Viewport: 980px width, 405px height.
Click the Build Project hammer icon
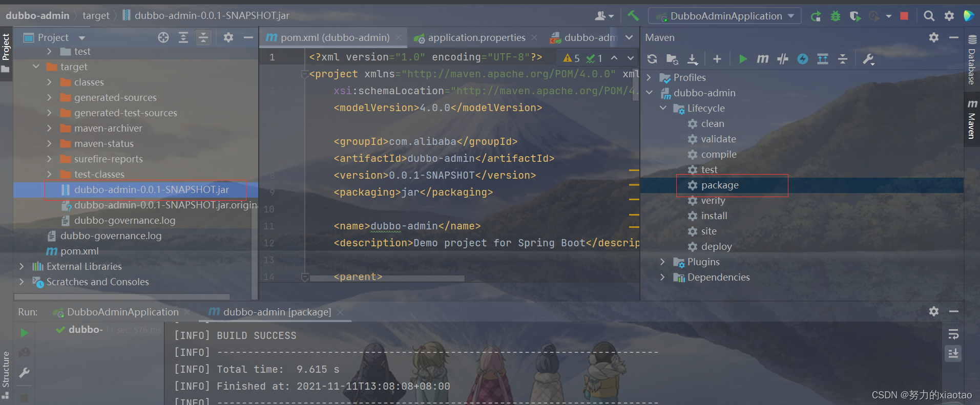point(633,16)
